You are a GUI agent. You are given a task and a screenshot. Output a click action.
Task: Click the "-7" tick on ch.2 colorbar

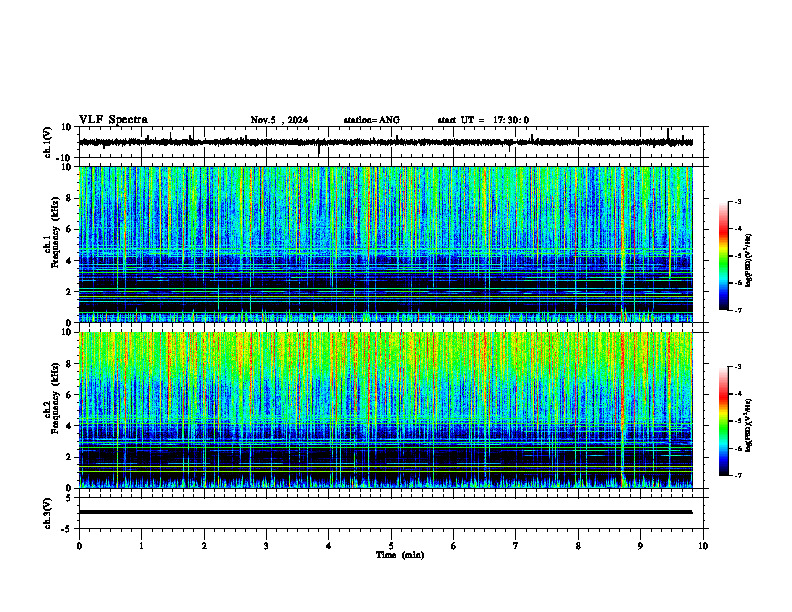pyautogui.click(x=738, y=475)
